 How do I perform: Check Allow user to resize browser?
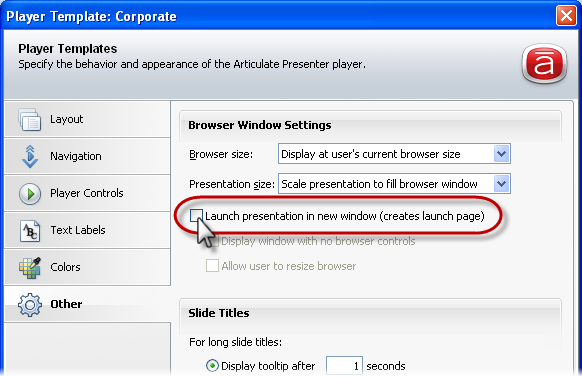[212, 266]
